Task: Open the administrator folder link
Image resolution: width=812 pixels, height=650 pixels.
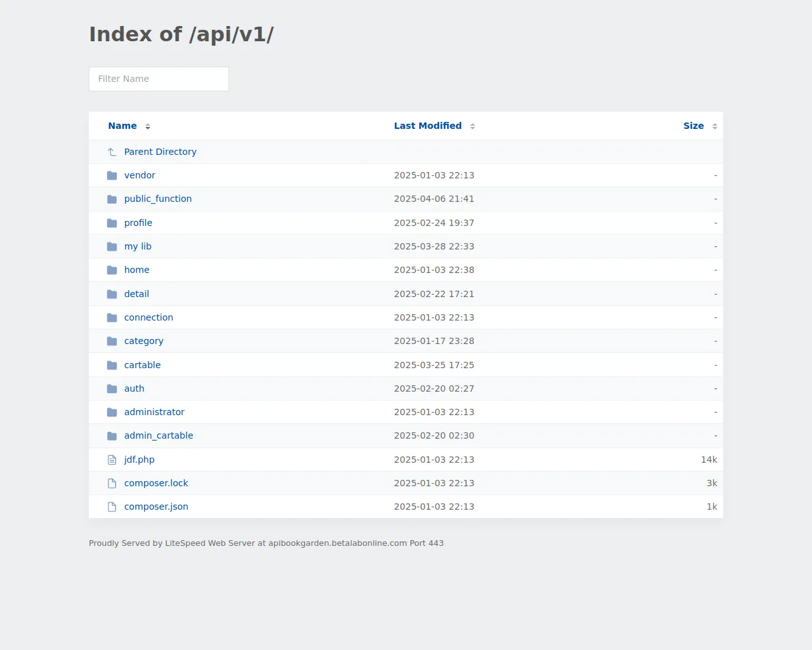Action: (154, 412)
